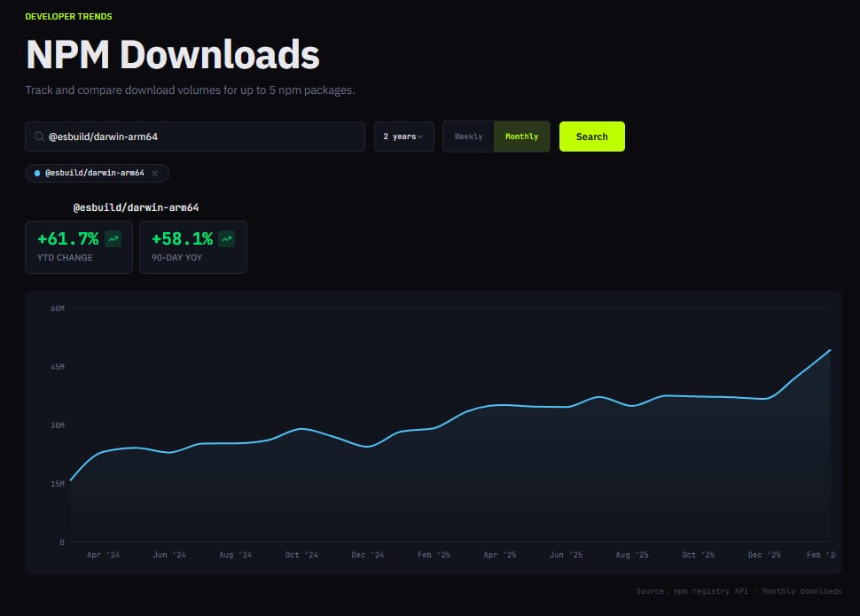
Task: Click the Dec '25 x-axis label
Action: point(764,555)
